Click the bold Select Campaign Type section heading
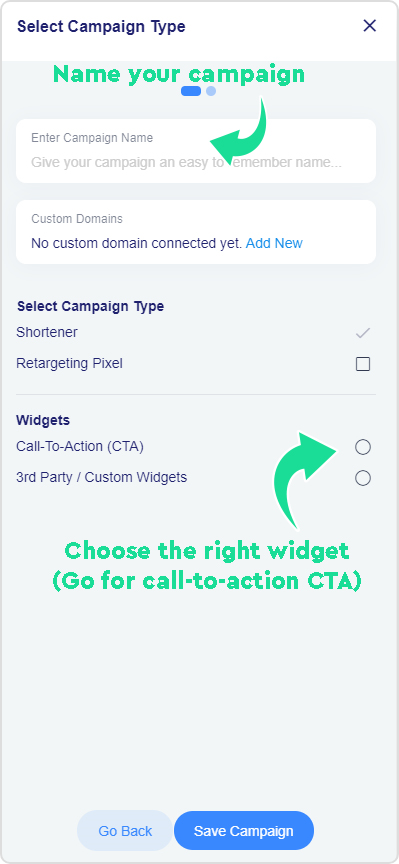 click(x=90, y=306)
